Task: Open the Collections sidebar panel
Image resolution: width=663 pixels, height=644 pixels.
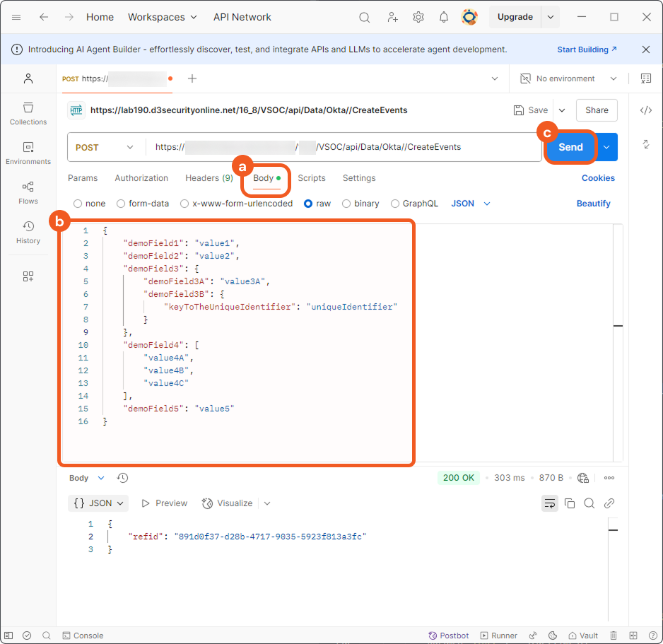Action: [x=28, y=113]
